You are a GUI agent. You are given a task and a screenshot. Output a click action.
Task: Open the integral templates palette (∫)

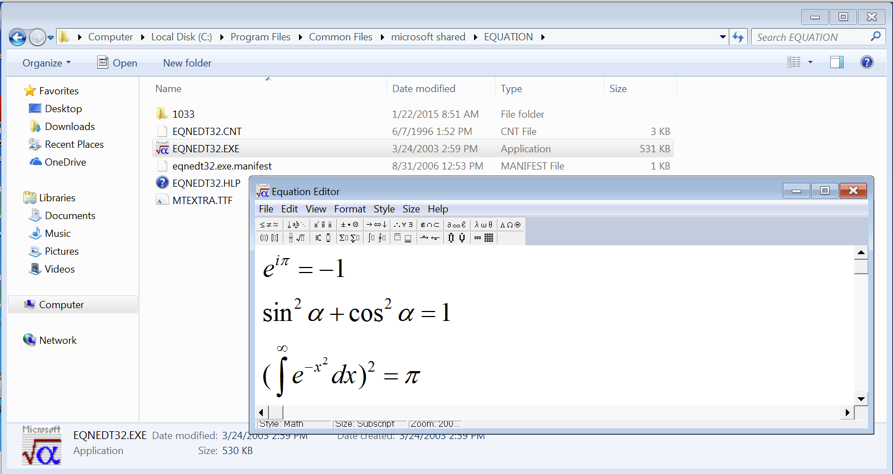click(377, 238)
